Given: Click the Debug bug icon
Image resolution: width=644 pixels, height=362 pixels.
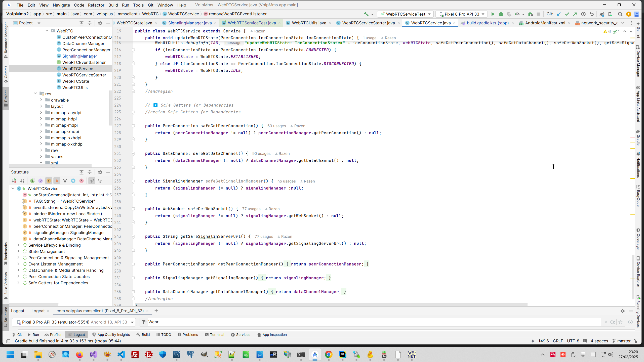Looking at the screenshot, I should (x=501, y=14).
